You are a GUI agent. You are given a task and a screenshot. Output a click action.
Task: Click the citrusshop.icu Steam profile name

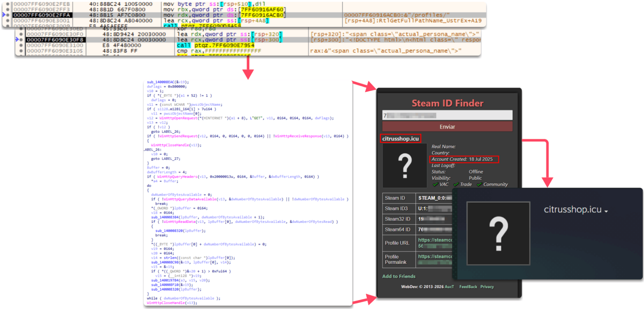coord(572,210)
